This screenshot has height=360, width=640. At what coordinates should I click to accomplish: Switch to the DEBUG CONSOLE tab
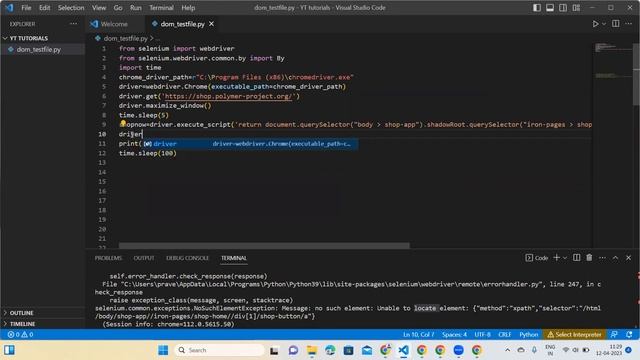pos(187,258)
